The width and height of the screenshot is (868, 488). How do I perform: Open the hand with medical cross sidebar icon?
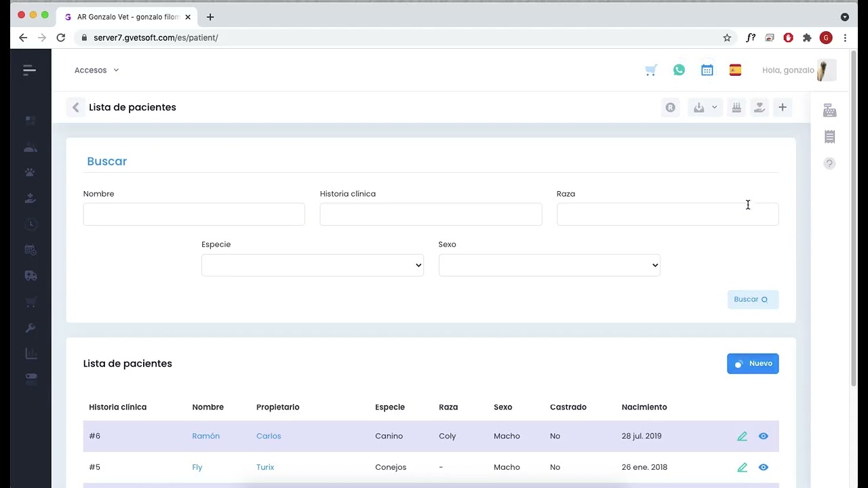point(30,198)
